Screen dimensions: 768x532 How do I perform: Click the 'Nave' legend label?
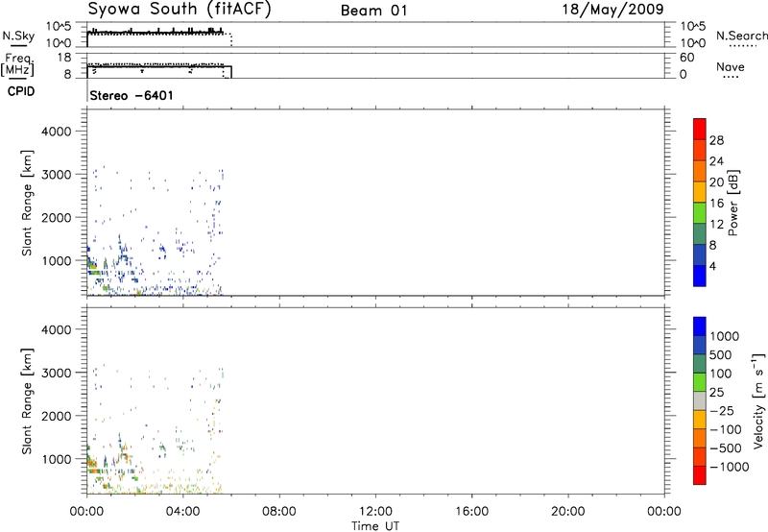coord(730,66)
